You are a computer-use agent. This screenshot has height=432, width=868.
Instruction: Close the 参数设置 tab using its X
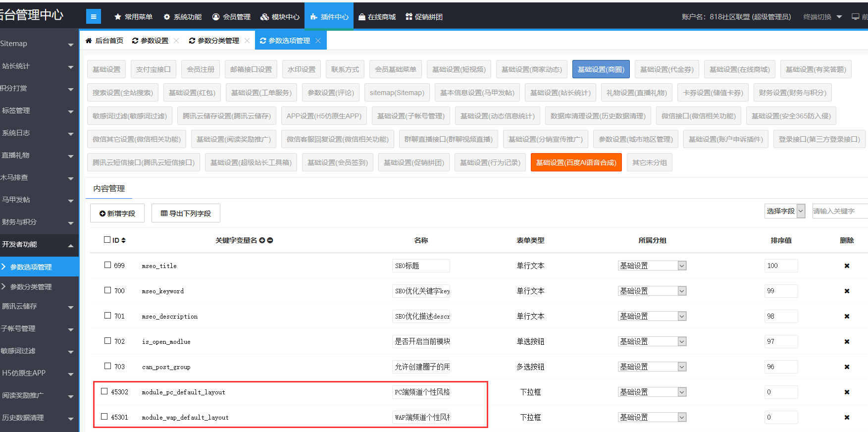pos(176,41)
